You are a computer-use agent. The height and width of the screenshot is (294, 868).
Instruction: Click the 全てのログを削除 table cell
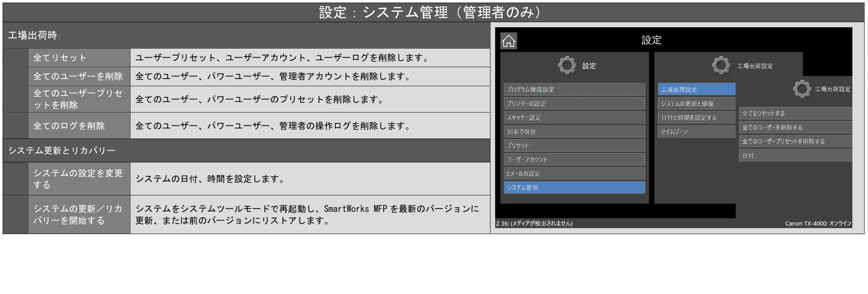[79, 126]
